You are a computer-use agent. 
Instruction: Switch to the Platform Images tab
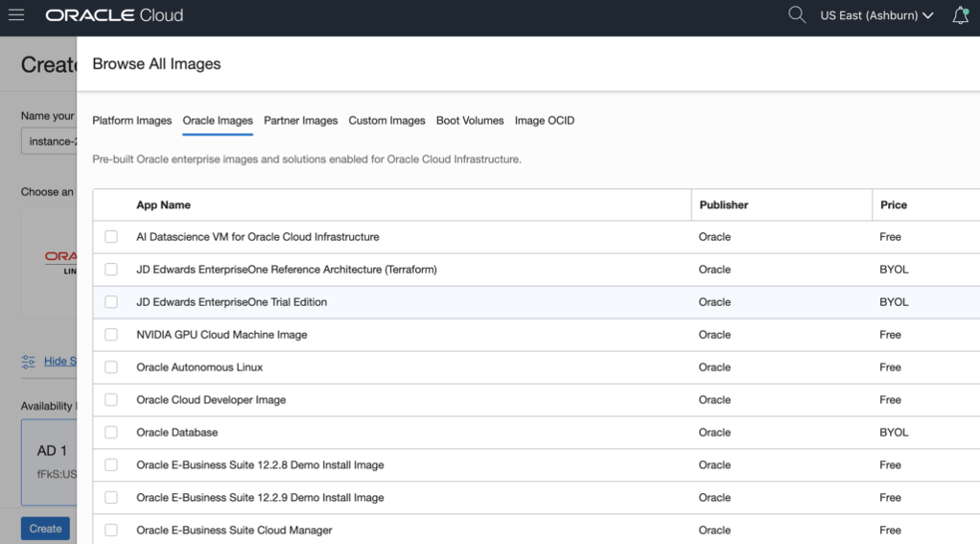(131, 121)
